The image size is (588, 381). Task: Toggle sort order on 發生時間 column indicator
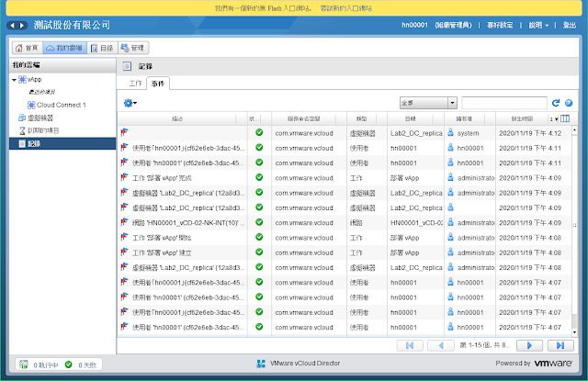pos(553,119)
